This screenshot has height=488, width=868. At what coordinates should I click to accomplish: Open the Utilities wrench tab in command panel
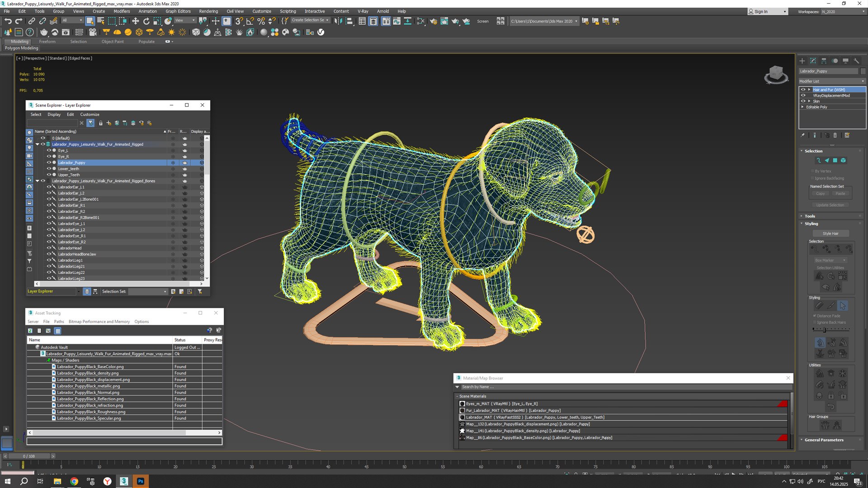point(856,61)
